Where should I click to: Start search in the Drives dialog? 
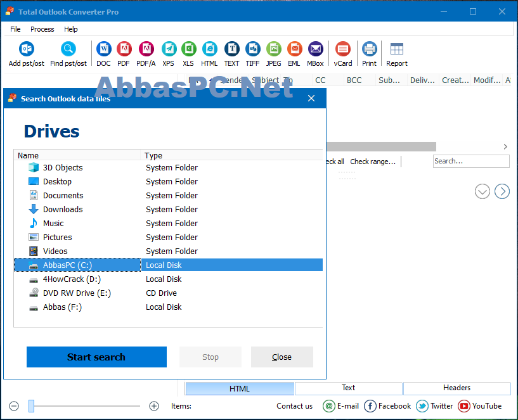(96, 357)
